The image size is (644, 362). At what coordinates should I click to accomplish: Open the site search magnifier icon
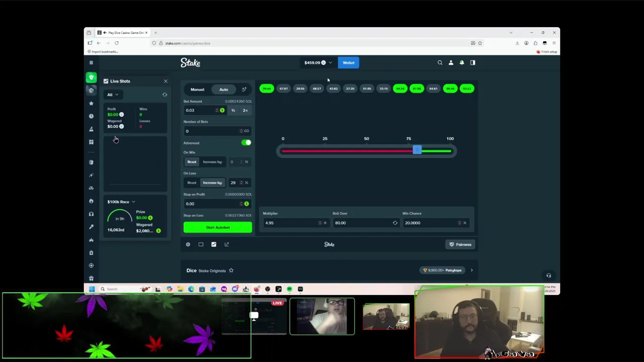tap(440, 63)
